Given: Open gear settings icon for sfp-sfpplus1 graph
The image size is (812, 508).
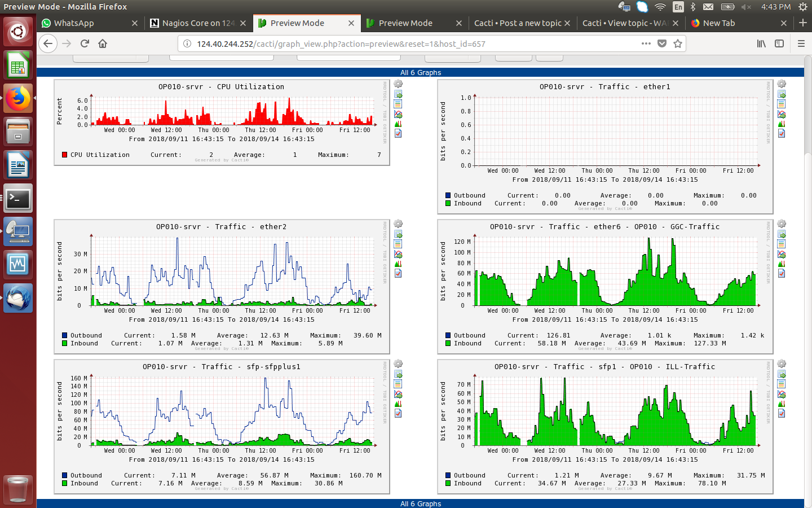Looking at the screenshot, I should click(398, 364).
